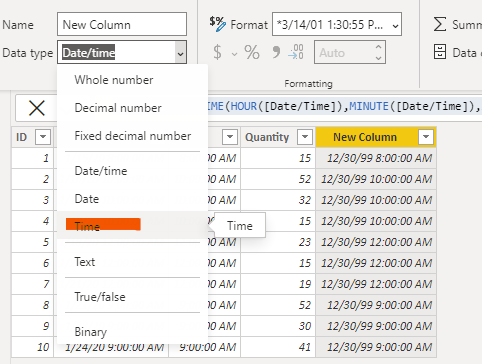
Task: Click the Name input field
Action: 122,24
